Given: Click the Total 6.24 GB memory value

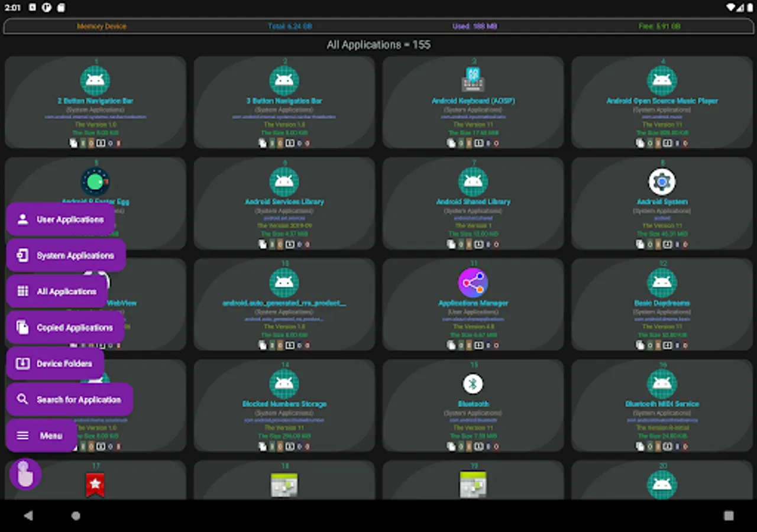Looking at the screenshot, I should [290, 26].
